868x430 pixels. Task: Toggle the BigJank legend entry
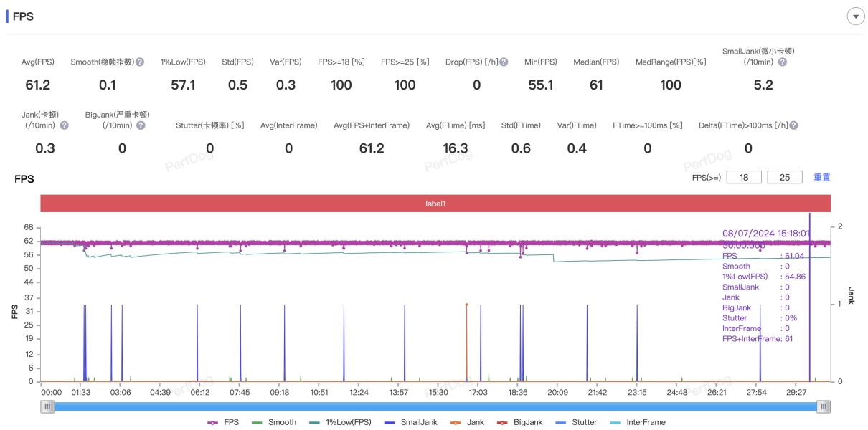coord(520,422)
